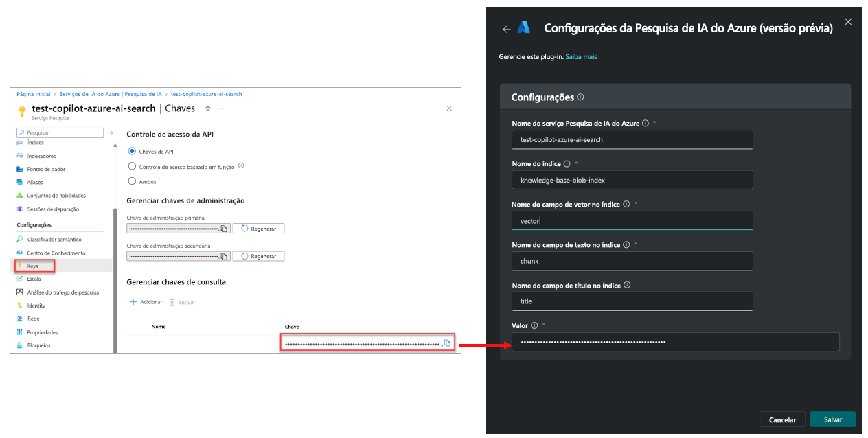Image resolution: width=868 pixels, height=438 pixels.
Task: Show info for Nome do campo de texto no índice
Action: click(x=626, y=244)
